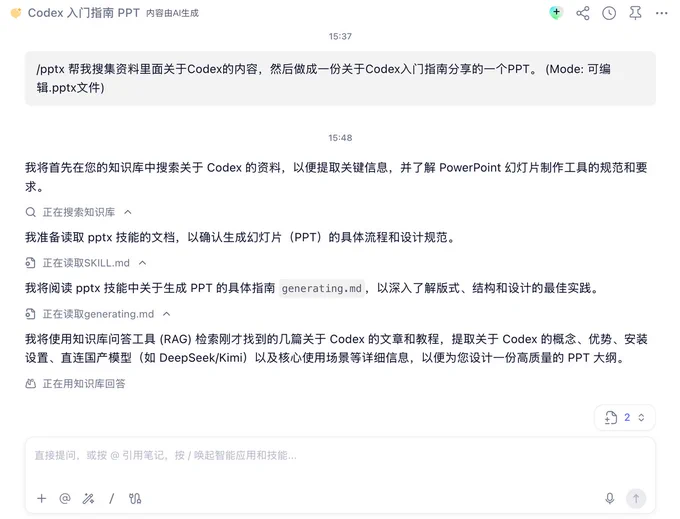Viewport: 680px width, 519px height.
Task: Open the three-dot more options menu
Action: 662,13
